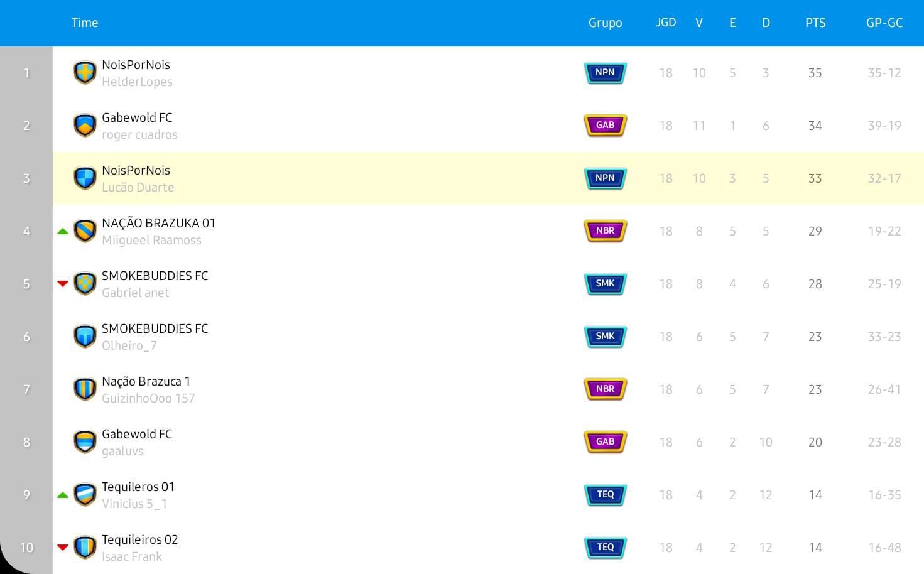Select the highlighted Lucão Duarte row
Screen dimensions: 924x574
(x=488, y=178)
